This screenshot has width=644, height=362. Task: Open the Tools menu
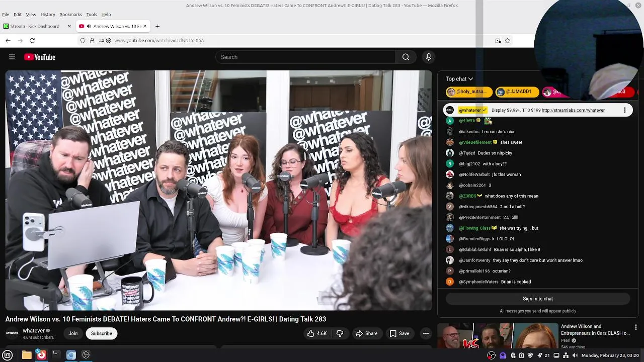pyautogui.click(x=92, y=15)
